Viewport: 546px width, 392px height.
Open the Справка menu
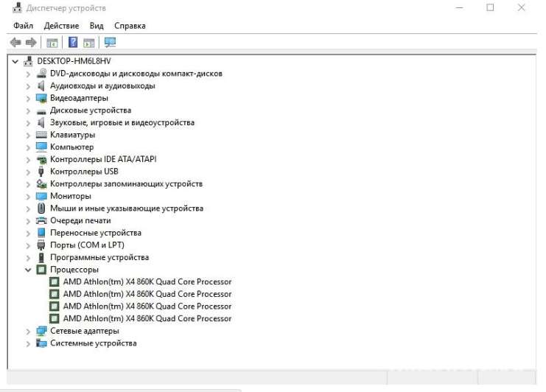pos(130,26)
